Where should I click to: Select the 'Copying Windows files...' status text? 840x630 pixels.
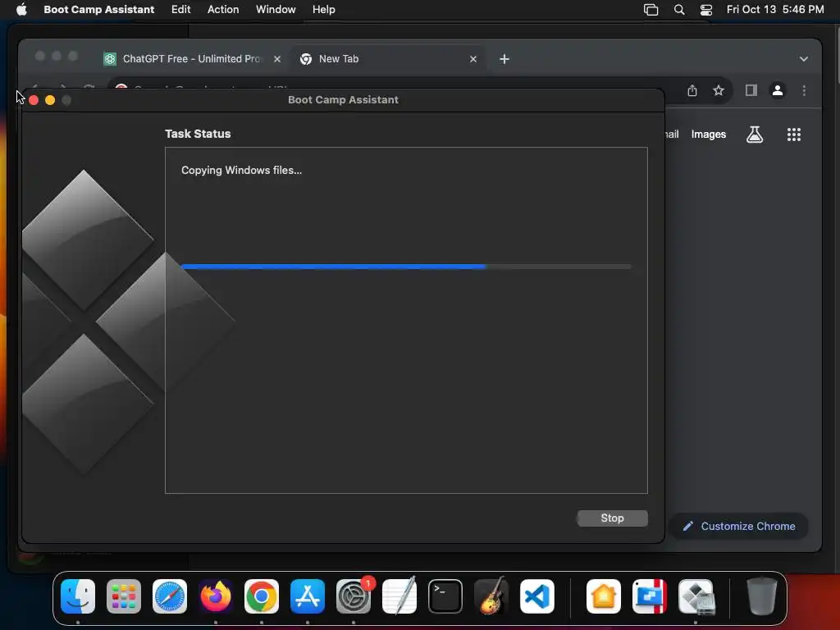coord(242,171)
